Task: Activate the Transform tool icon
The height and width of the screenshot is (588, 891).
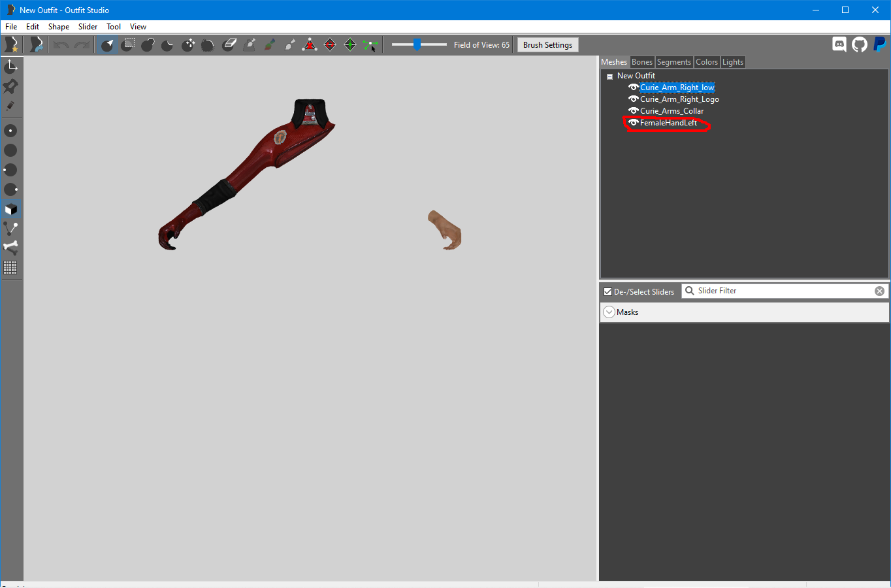Action: [x=11, y=67]
